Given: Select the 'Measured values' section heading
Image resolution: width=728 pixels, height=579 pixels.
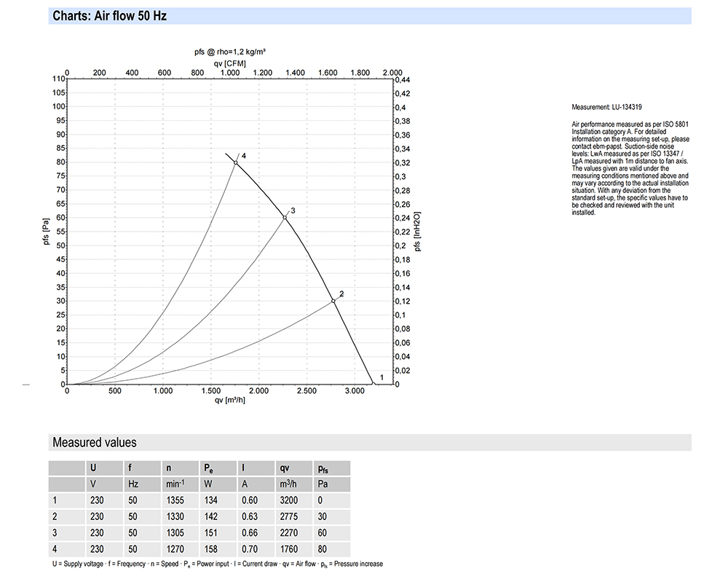Looking at the screenshot, I should tap(94, 443).
